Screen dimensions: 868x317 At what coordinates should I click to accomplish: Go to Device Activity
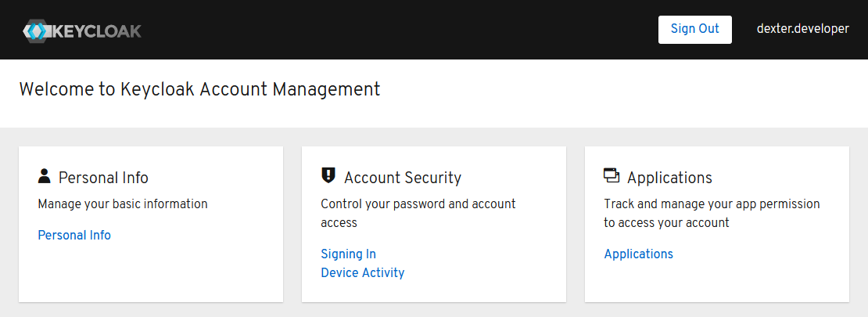click(x=362, y=272)
